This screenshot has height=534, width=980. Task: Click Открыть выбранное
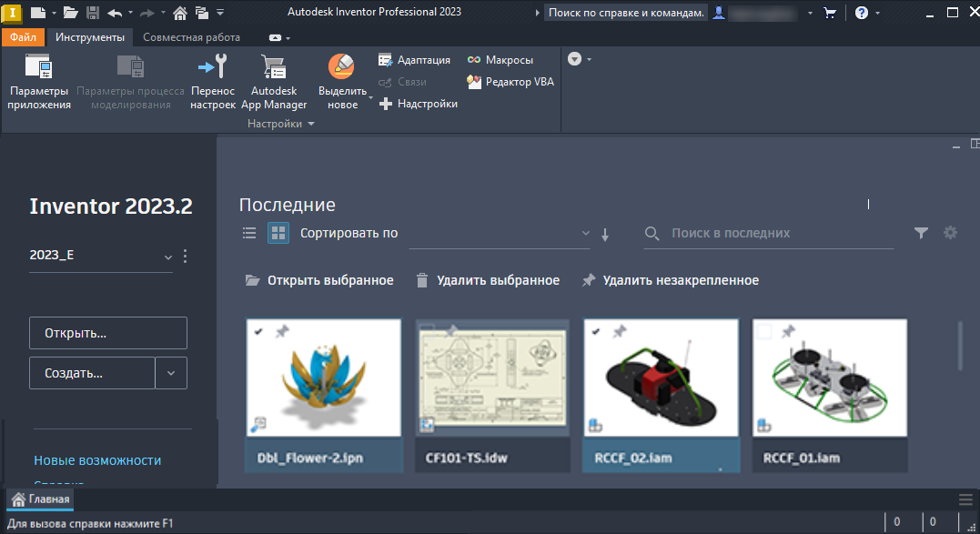click(x=319, y=280)
